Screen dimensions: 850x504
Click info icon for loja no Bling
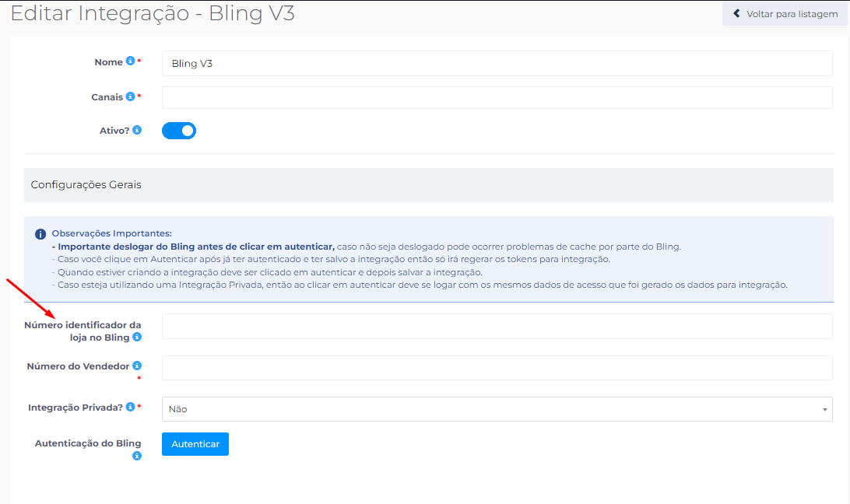point(137,337)
